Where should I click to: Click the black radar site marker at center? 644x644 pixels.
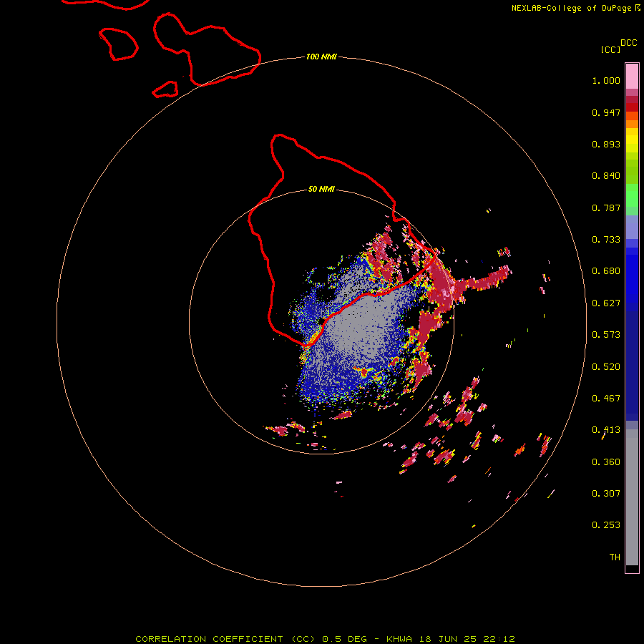pos(321,321)
